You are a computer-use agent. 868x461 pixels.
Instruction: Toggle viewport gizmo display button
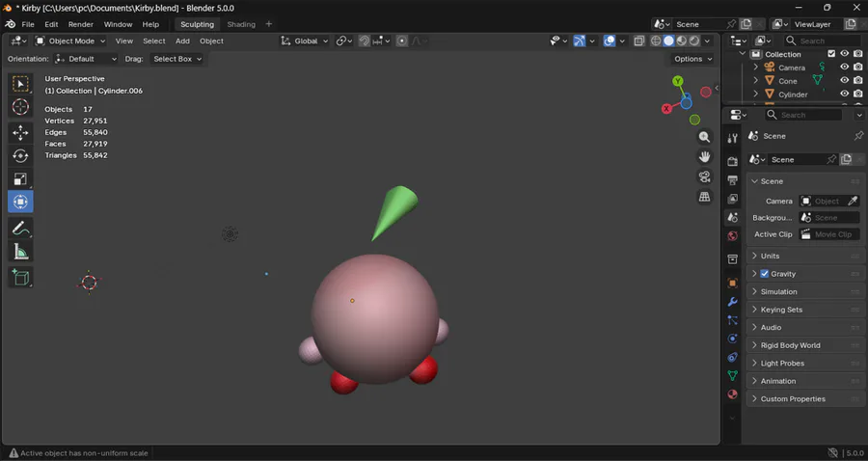point(579,41)
